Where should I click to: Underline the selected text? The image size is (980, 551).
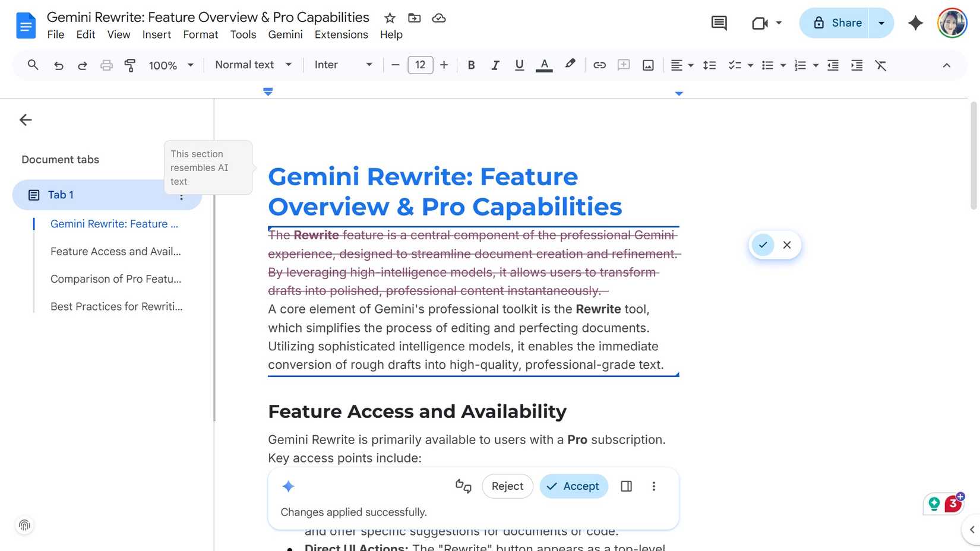click(x=519, y=65)
